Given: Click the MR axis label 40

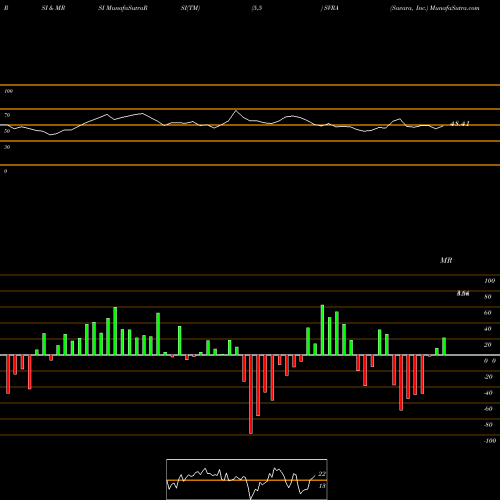Looking at the screenshot, I should (488, 329).
